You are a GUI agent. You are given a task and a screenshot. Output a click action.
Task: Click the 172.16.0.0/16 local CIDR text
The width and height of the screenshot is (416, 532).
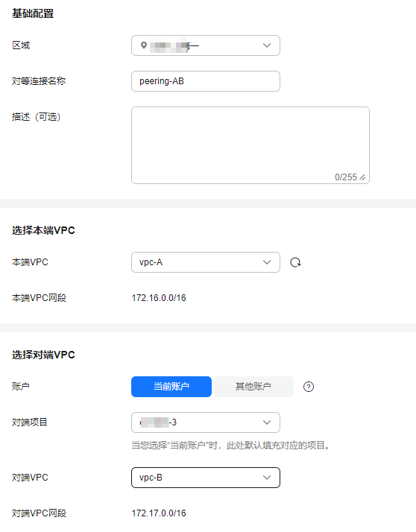(x=159, y=298)
